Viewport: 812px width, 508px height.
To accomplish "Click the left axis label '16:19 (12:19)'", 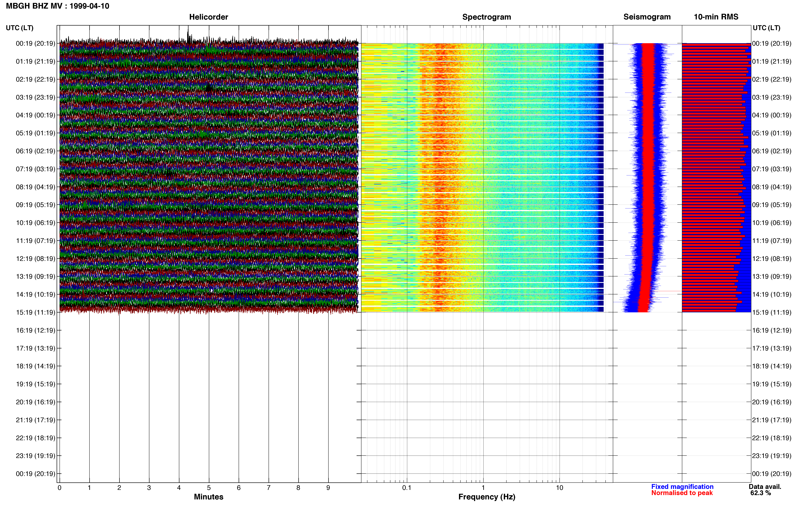I will point(36,330).
